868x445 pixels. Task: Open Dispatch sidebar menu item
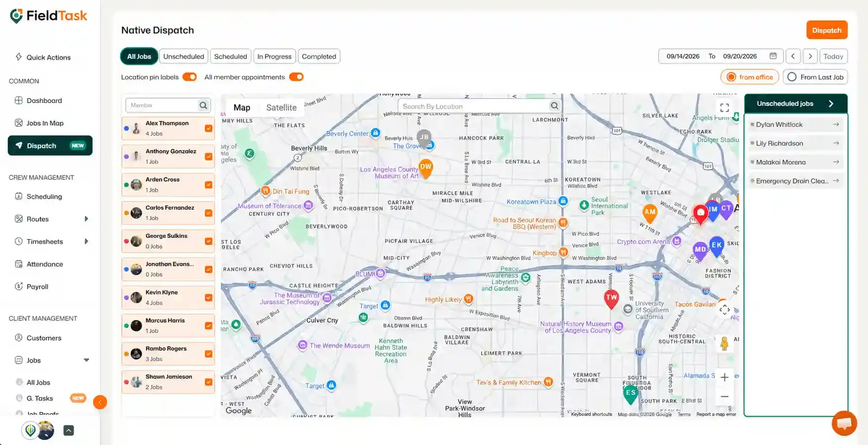50,145
